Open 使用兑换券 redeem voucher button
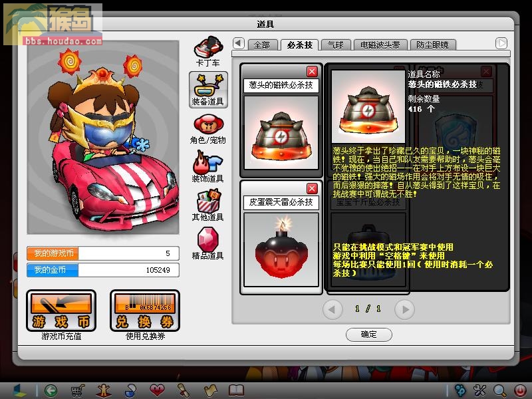The image size is (532, 399). pyautogui.click(x=145, y=311)
